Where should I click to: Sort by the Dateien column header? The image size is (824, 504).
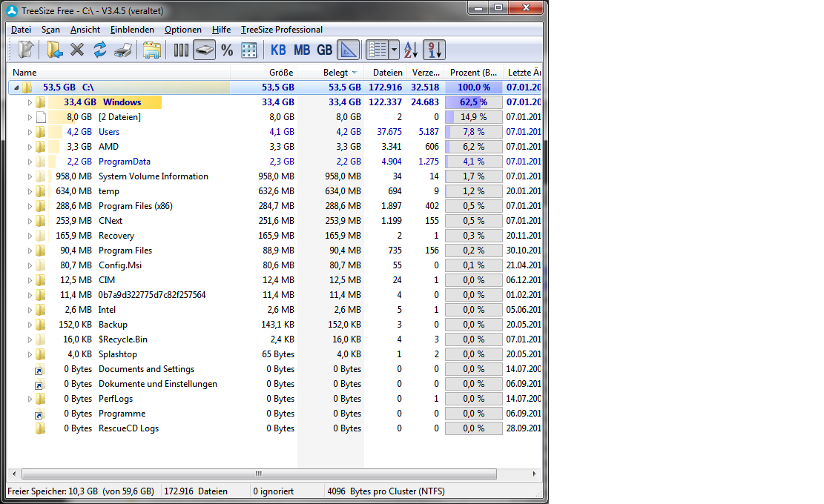click(385, 73)
